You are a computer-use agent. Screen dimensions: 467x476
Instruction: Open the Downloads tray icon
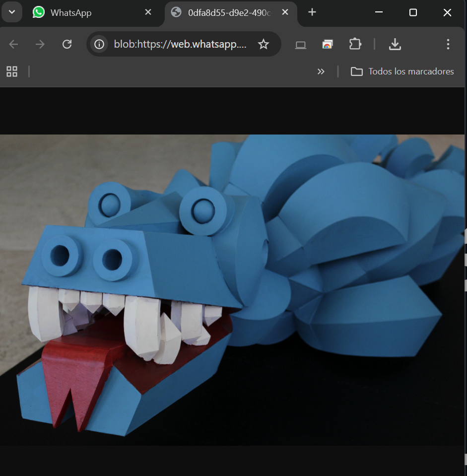pyautogui.click(x=395, y=45)
